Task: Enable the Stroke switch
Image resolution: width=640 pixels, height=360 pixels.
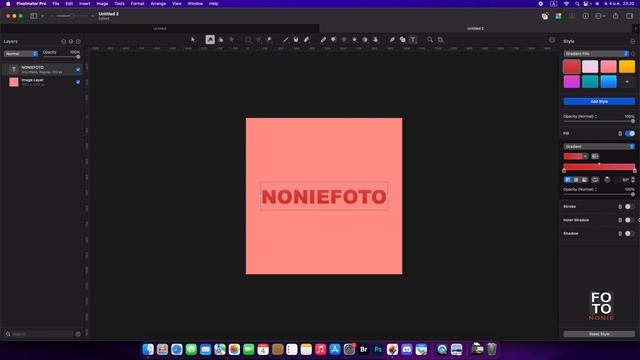Action: pyautogui.click(x=630, y=207)
